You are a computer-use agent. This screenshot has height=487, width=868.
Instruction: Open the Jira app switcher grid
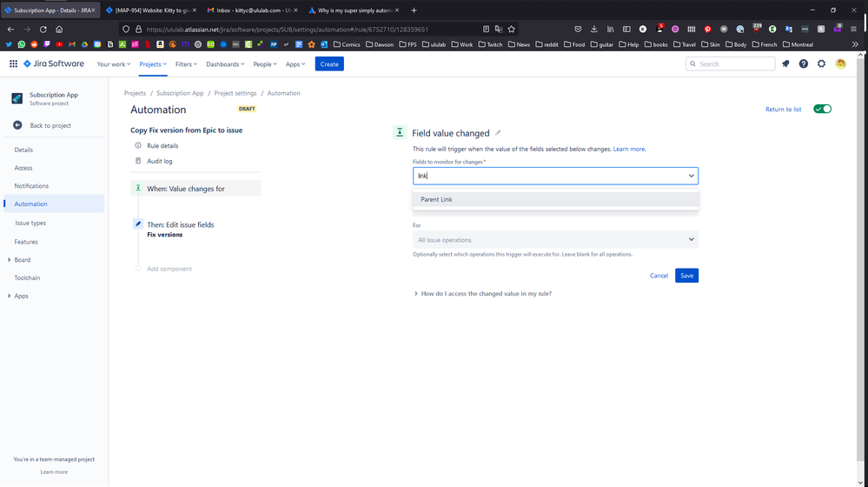pyautogui.click(x=13, y=63)
